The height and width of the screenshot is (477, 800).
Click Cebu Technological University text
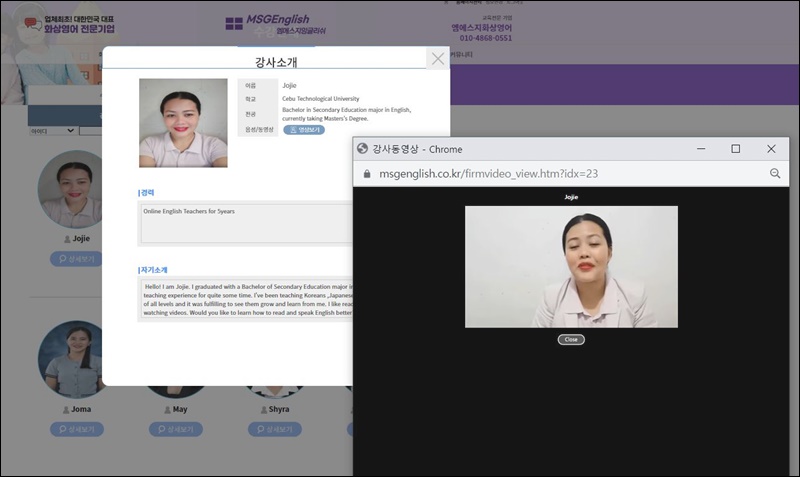(320, 98)
